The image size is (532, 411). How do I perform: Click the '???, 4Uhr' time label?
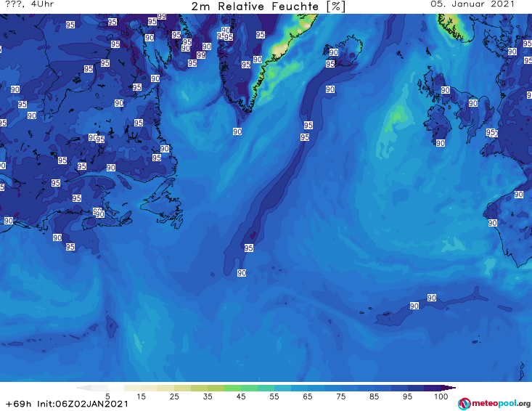(29, 4)
